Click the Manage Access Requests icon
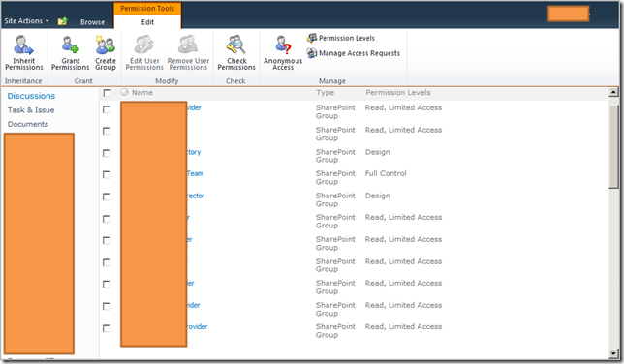 click(312, 53)
